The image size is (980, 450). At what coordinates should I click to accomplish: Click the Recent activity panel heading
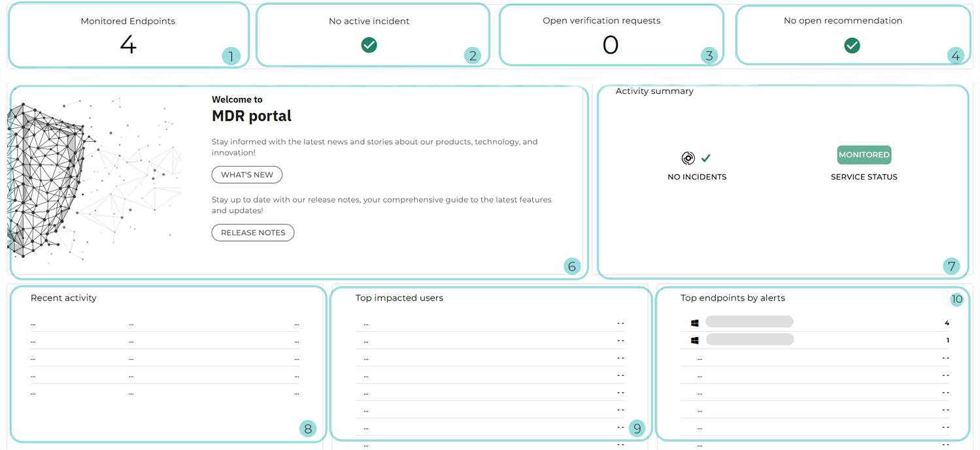coord(63,298)
